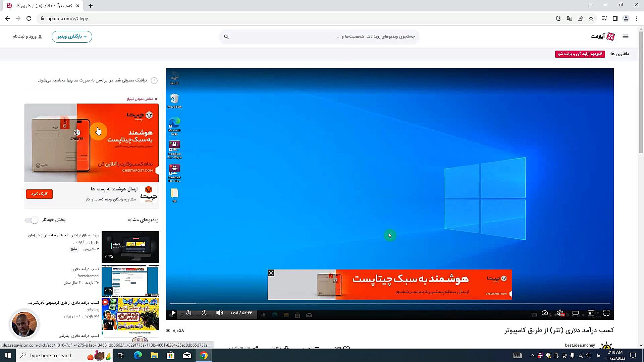The height and width of the screenshot is (362, 644).
Task: Bookmark this tab with the star
Action: tap(591, 18)
